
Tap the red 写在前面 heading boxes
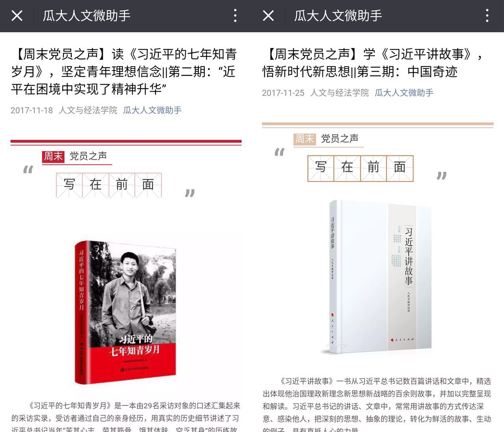(109, 185)
